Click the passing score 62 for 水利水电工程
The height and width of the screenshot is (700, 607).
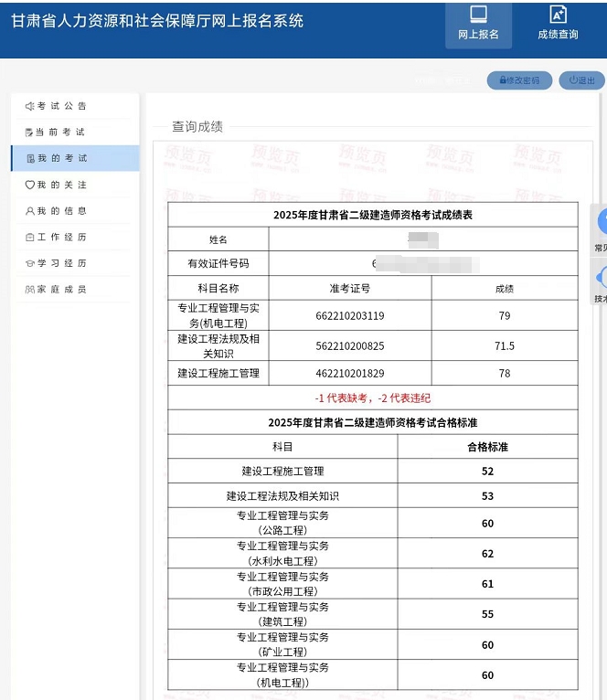click(488, 554)
